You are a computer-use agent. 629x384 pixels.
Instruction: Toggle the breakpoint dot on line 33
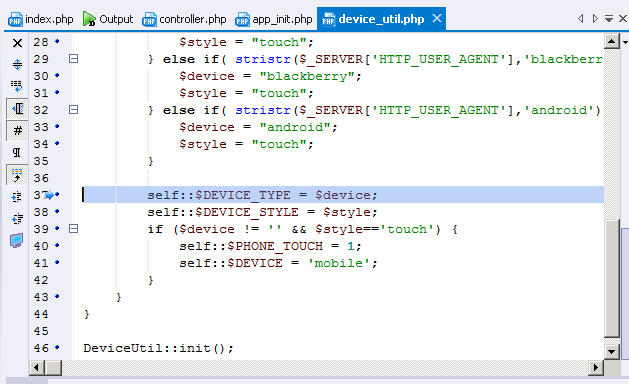tap(57, 126)
